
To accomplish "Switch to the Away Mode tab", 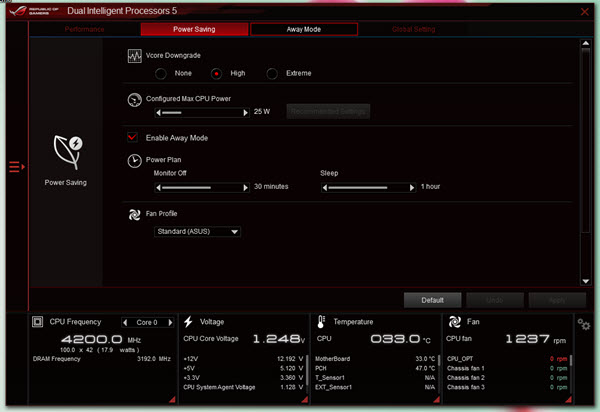I will coord(304,29).
